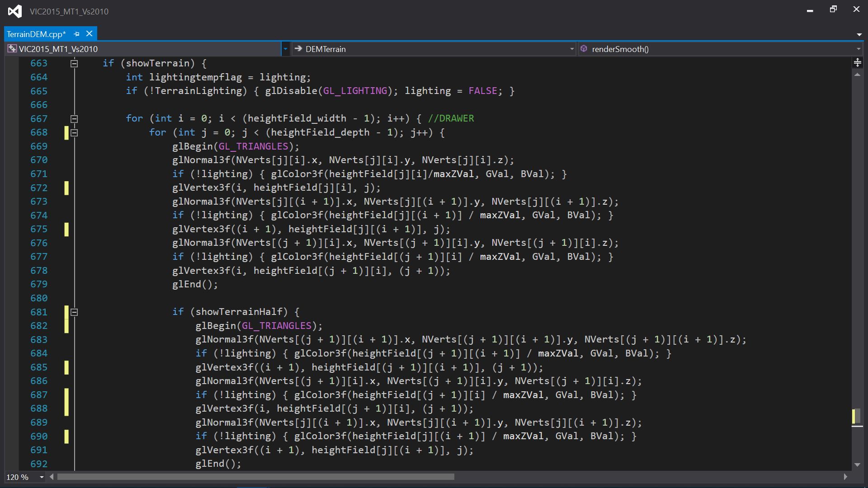The image size is (868, 488).
Task: Click the horizontal scrollbar thumb
Action: point(255,477)
